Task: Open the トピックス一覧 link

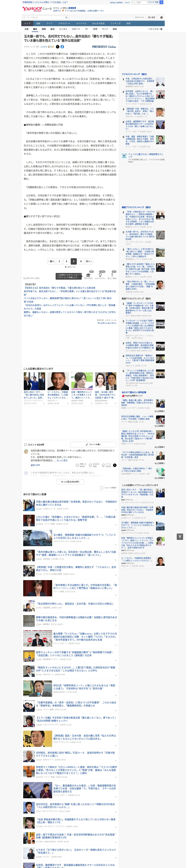Action: (155, 29)
